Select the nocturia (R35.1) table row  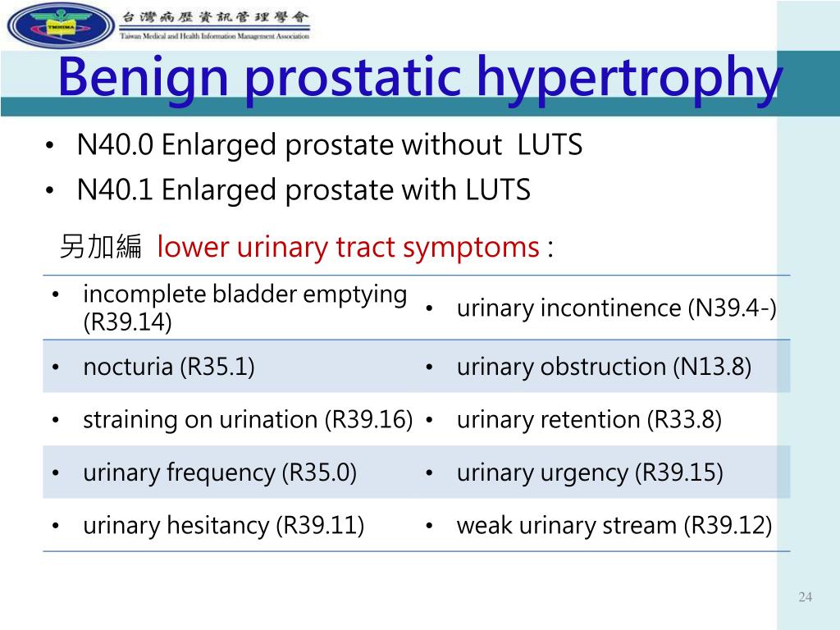(x=416, y=367)
